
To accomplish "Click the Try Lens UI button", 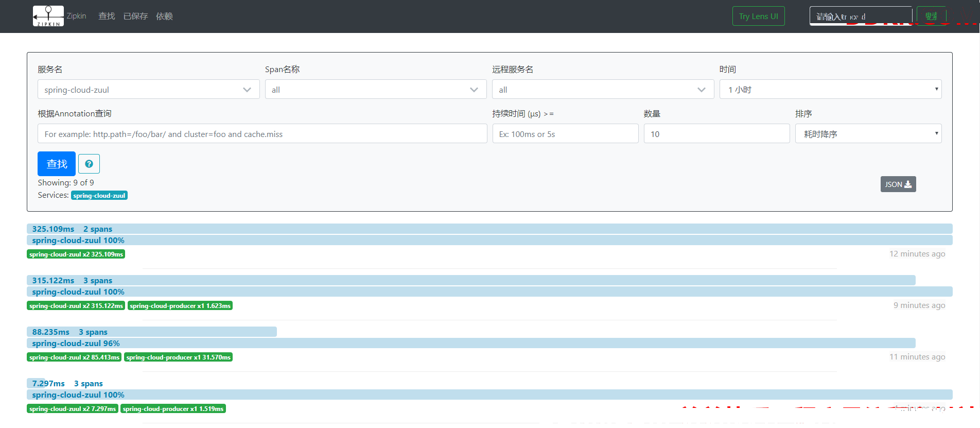I will pyautogui.click(x=758, y=16).
